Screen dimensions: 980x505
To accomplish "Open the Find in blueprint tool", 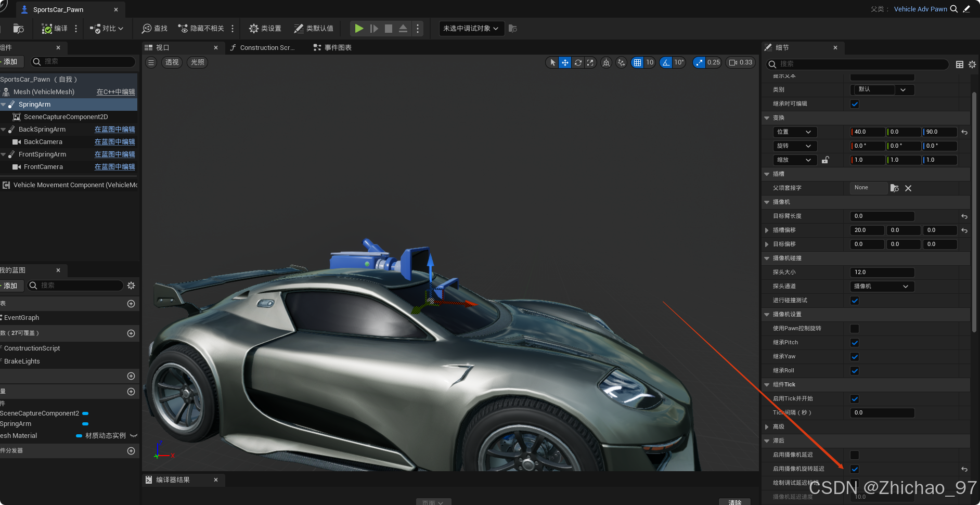I will coord(154,29).
